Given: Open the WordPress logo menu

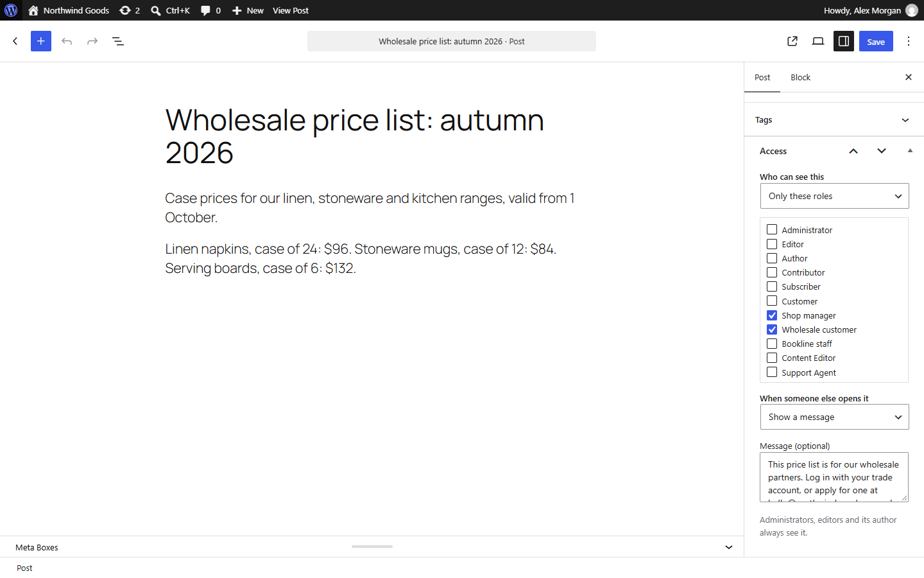Looking at the screenshot, I should [11, 10].
